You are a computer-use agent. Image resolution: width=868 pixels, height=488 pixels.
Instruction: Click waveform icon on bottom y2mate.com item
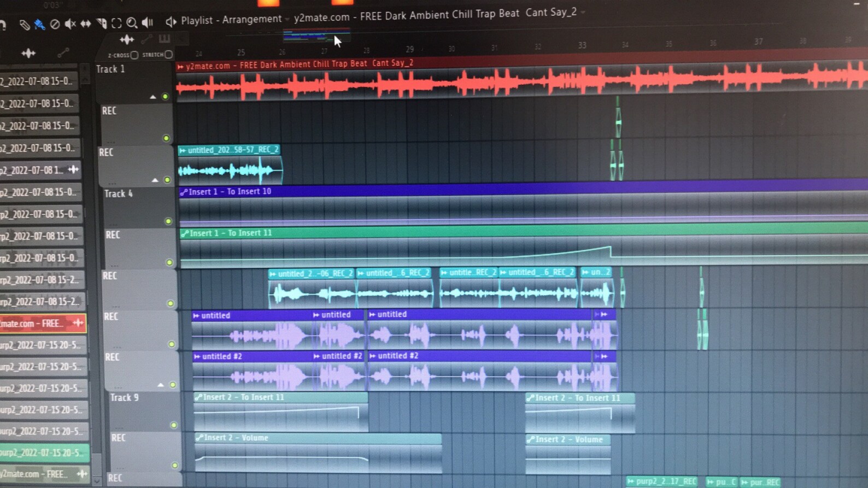click(x=82, y=473)
